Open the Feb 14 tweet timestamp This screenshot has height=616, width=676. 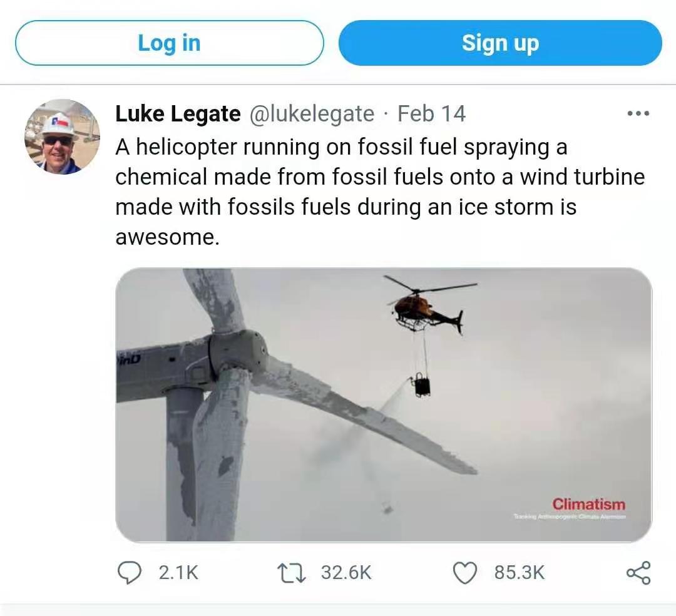(x=431, y=113)
